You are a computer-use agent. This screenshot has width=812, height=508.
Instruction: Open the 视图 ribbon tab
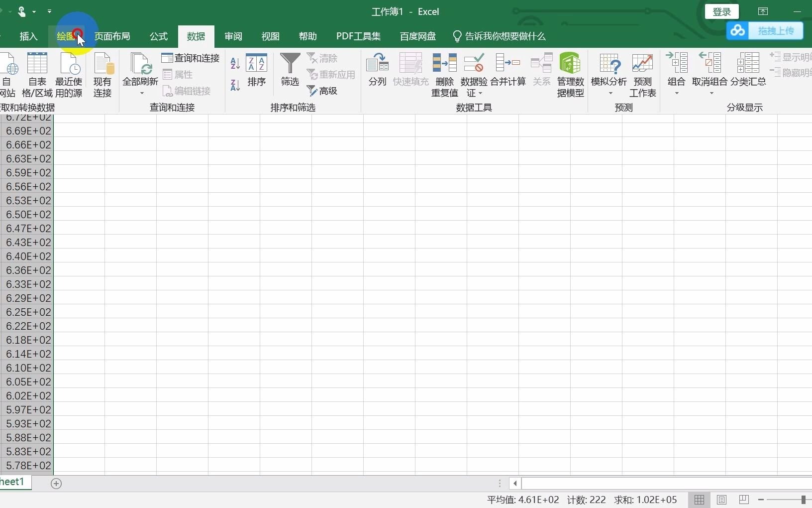pyautogui.click(x=271, y=36)
